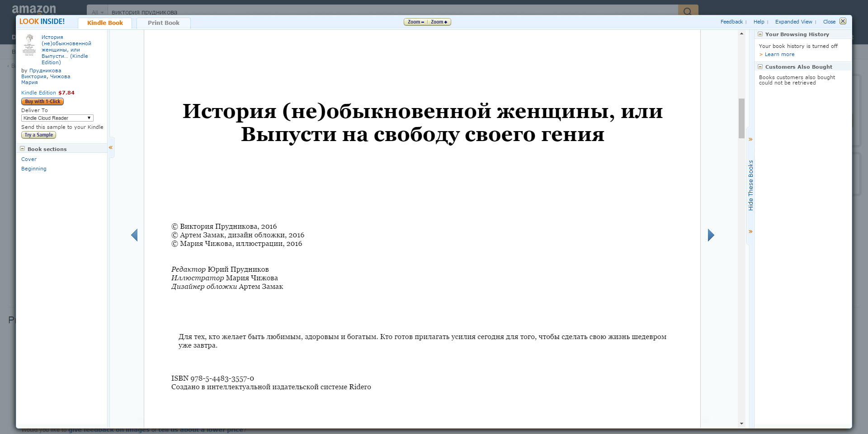Click Zoom plus button
The width and height of the screenshot is (868, 434).
point(439,22)
